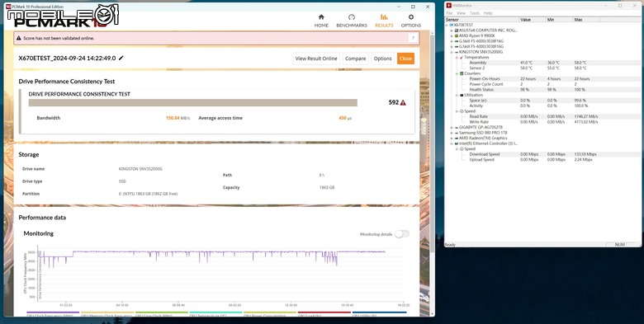Click the Options button beside Compare
The height and width of the screenshot is (324, 644).
pos(382,59)
